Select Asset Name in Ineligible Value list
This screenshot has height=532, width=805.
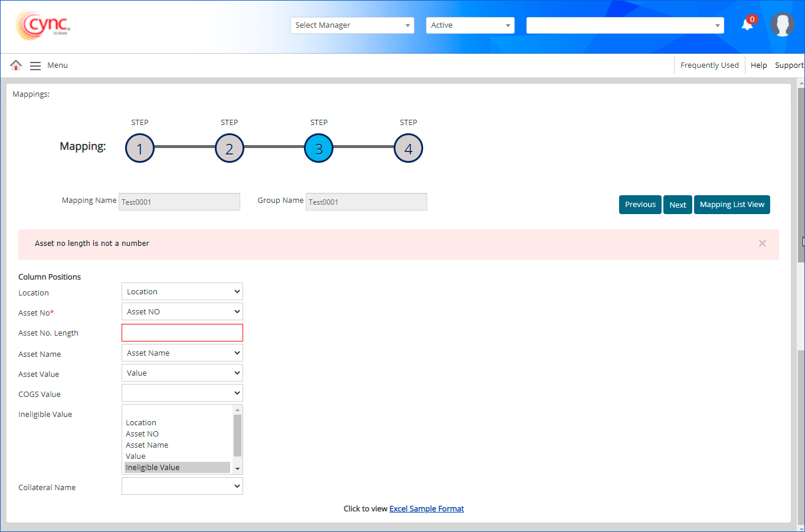[147, 445]
